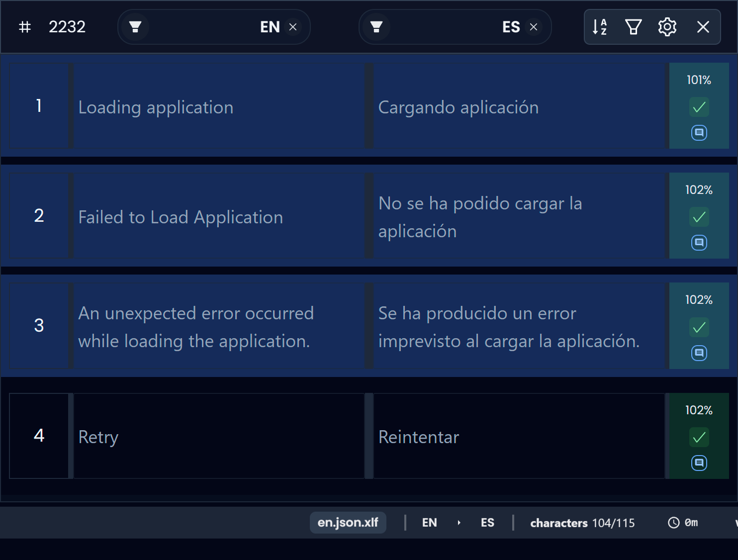Image resolution: width=738 pixels, height=560 pixels.
Task: Click the characters 104/115 counter
Action: 582,523
